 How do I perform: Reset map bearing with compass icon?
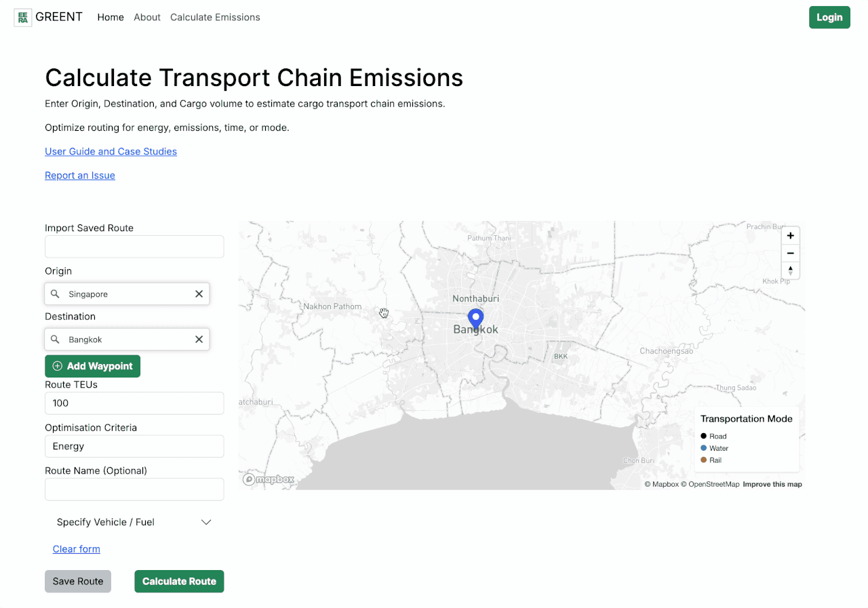tap(790, 270)
